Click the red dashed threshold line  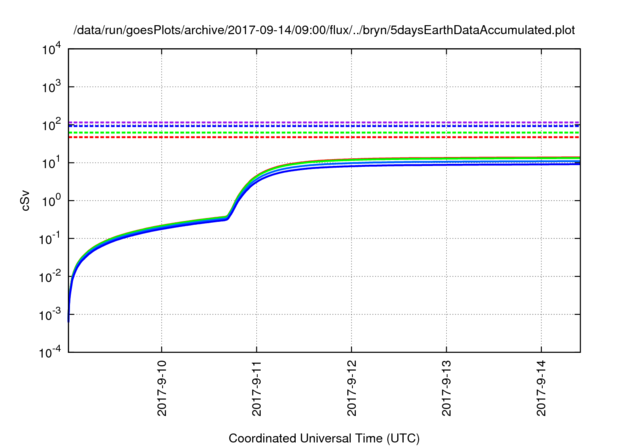coord(324,138)
